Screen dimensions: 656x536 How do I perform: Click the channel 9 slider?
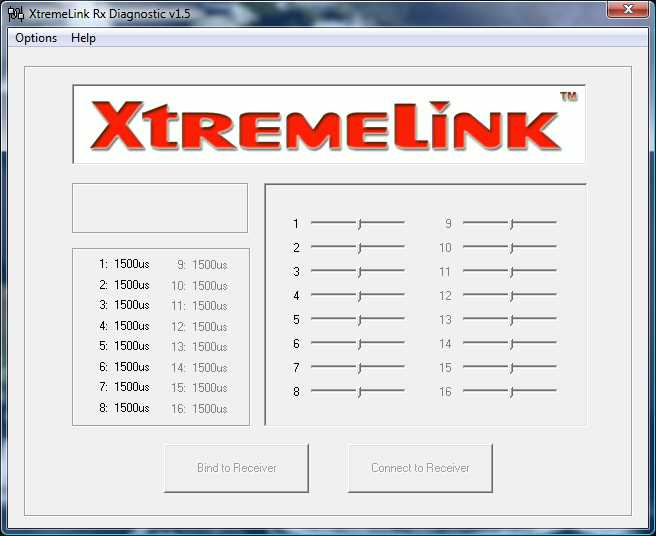tap(510, 223)
